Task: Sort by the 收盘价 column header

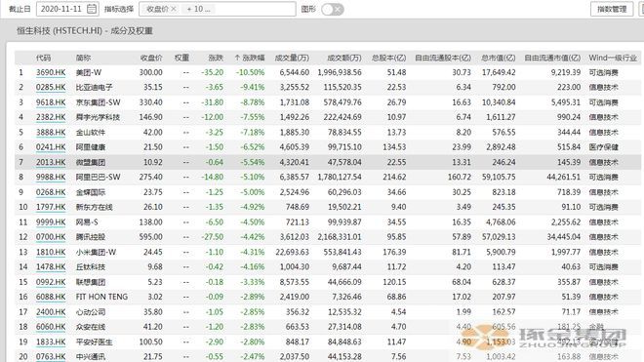Action: [151, 58]
